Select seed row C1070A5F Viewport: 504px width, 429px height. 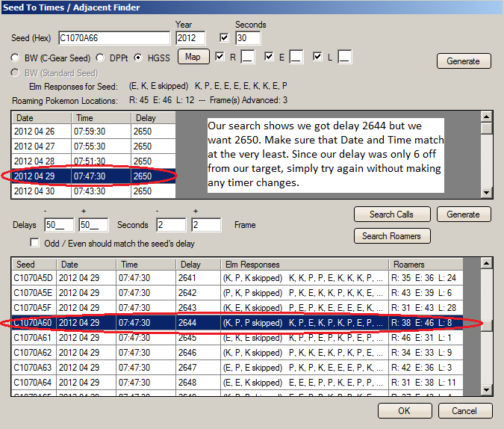tap(237, 308)
